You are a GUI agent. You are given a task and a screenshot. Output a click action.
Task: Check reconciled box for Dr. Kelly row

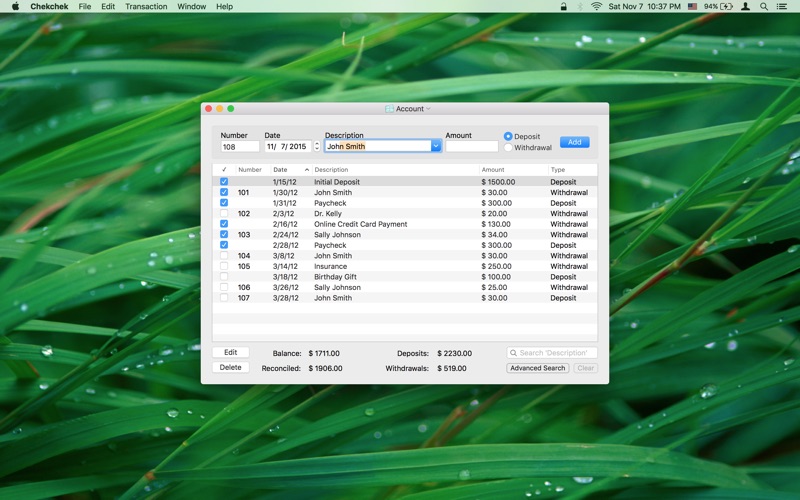(x=224, y=214)
